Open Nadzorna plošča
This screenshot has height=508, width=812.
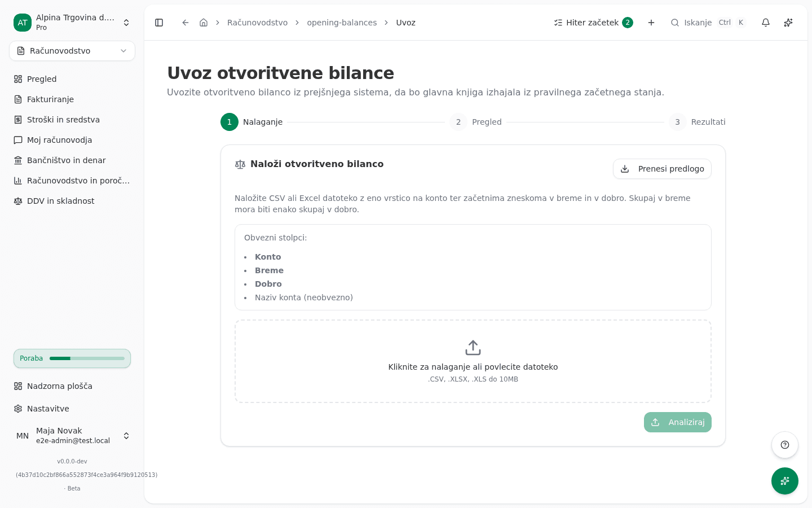pos(72,386)
